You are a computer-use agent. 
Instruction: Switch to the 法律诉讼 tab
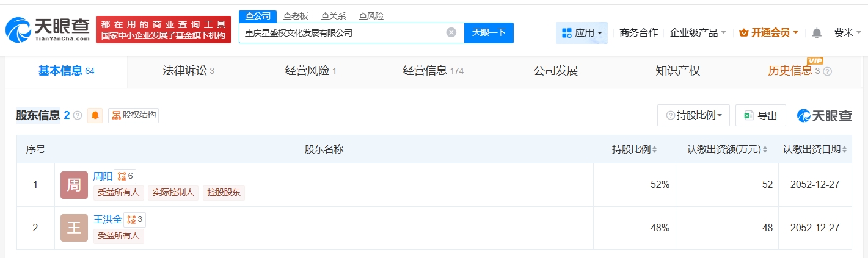(188, 71)
